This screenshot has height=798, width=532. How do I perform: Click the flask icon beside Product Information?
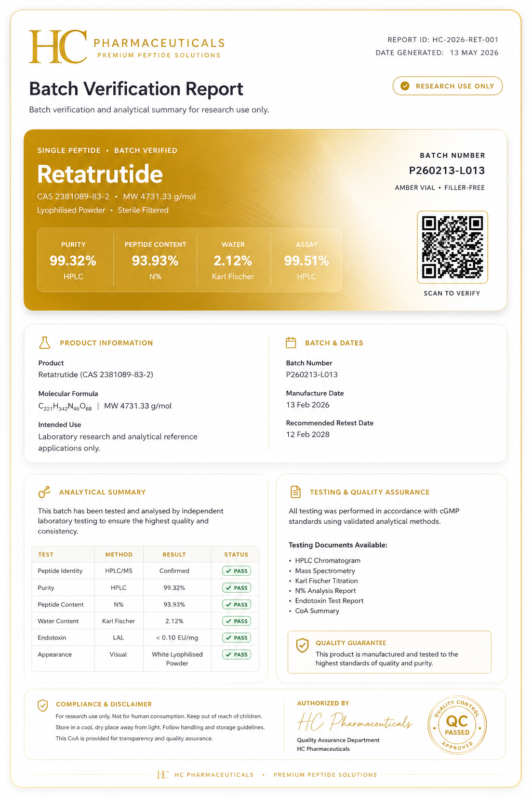(x=45, y=343)
